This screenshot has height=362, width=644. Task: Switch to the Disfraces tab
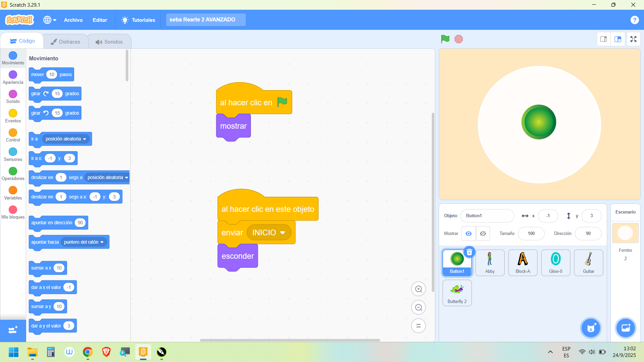(66, 42)
